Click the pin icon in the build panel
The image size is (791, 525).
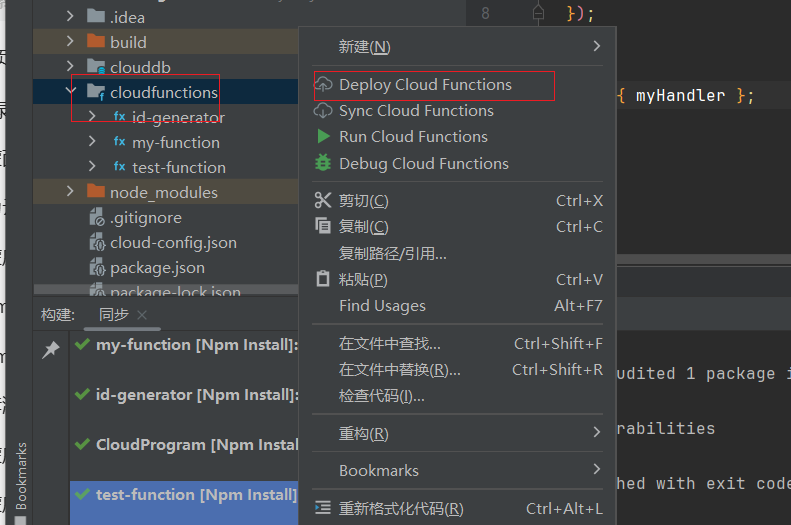tap(51, 349)
